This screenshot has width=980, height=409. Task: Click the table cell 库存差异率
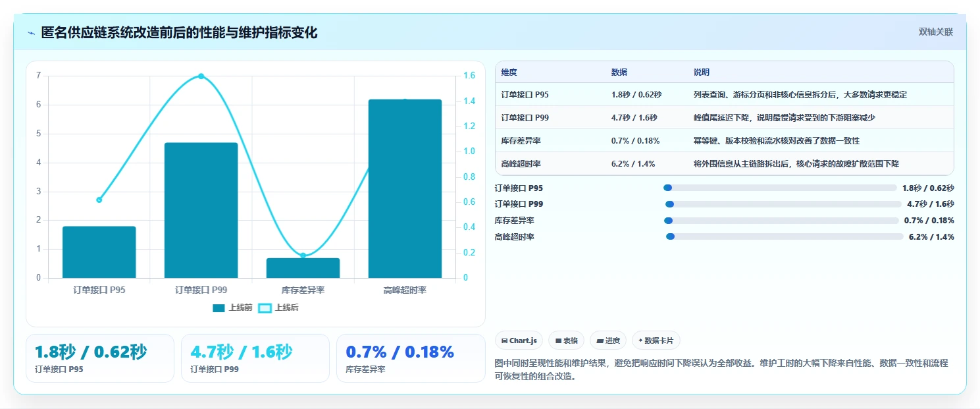[521, 141]
